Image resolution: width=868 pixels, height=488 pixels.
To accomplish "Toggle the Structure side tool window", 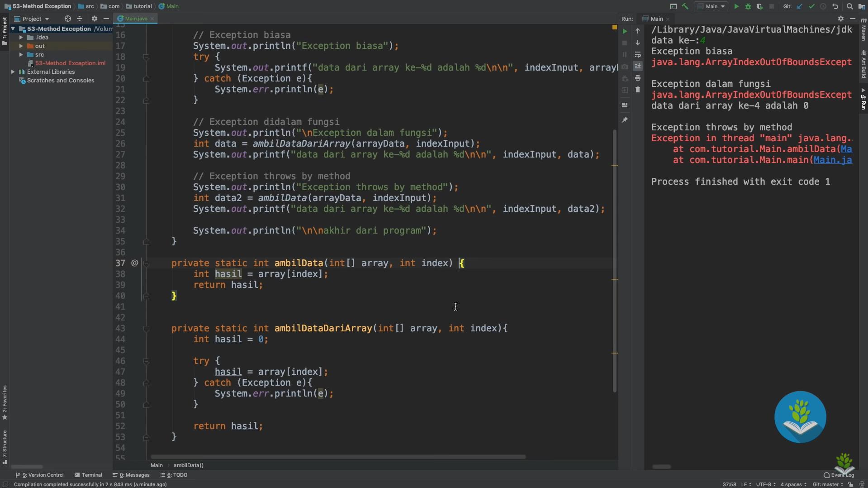I will coord(5,447).
